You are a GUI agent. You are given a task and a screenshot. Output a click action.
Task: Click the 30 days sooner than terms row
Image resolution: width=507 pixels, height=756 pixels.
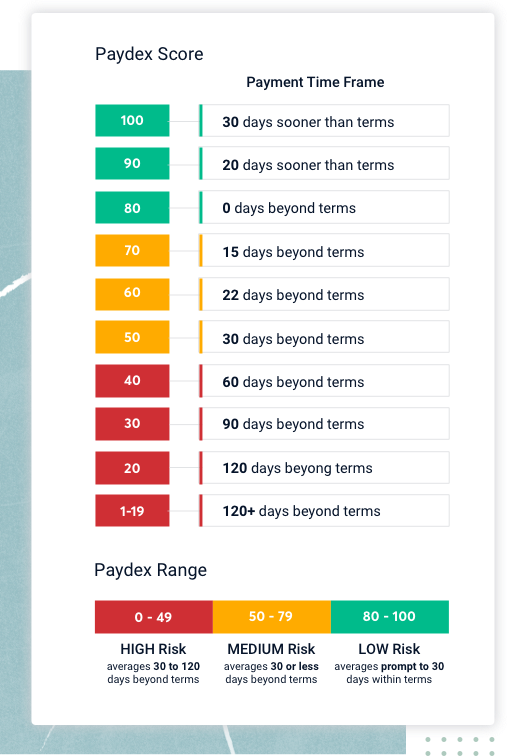tap(324, 121)
